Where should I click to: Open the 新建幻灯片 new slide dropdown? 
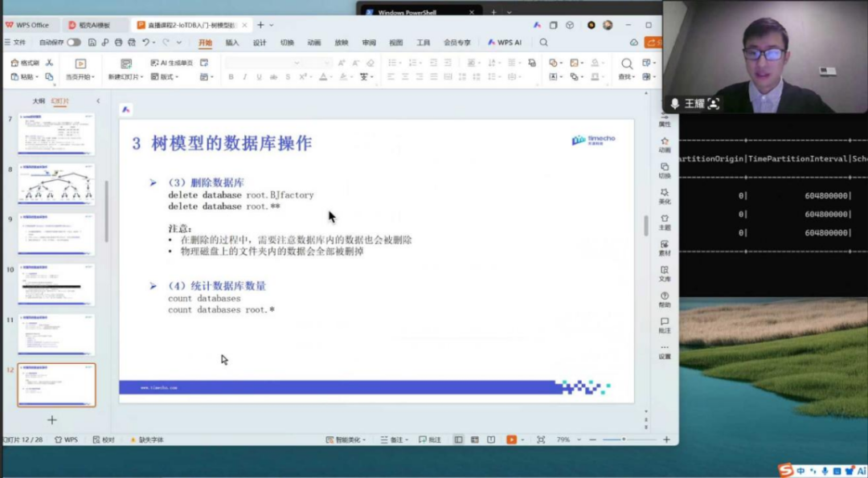125,70
